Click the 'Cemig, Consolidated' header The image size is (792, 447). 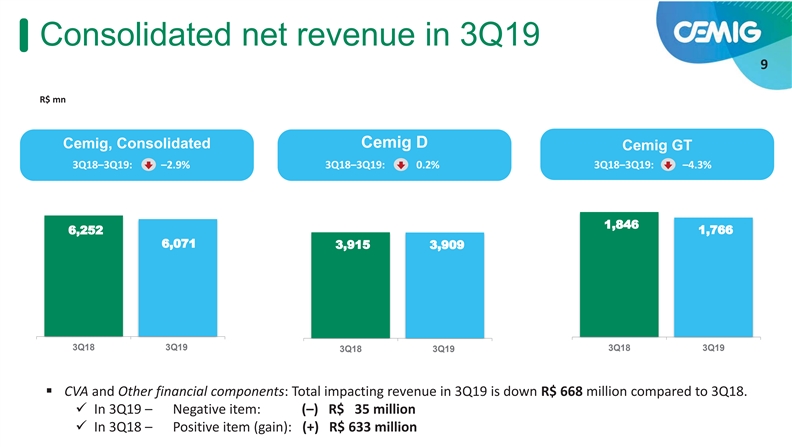[x=137, y=143]
